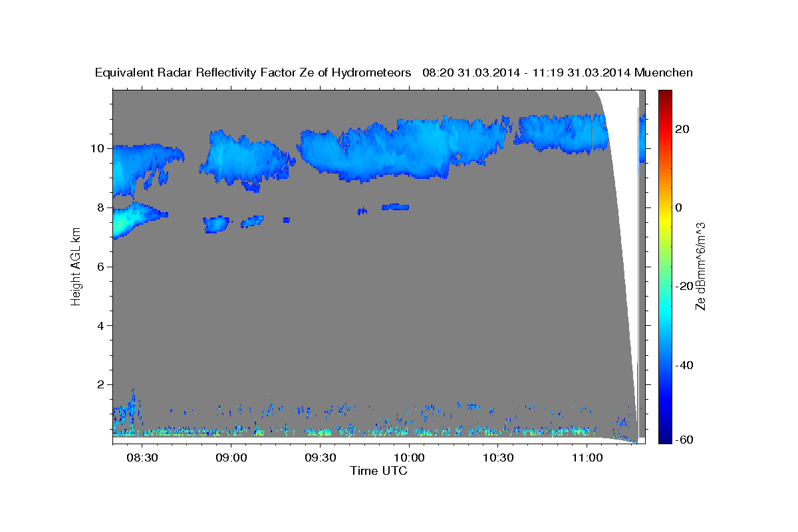Click the 10:00 time tick label
798x532 pixels.
pyautogui.click(x=409, y=458)
